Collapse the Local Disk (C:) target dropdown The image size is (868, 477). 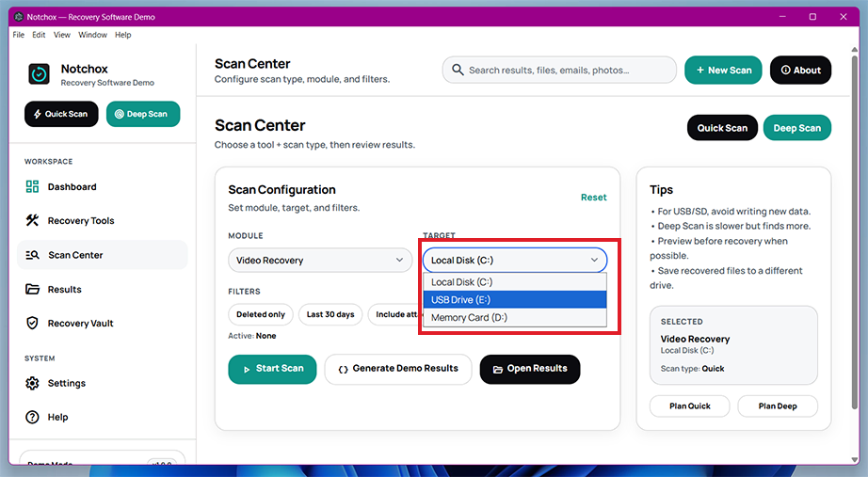point(515,260)
